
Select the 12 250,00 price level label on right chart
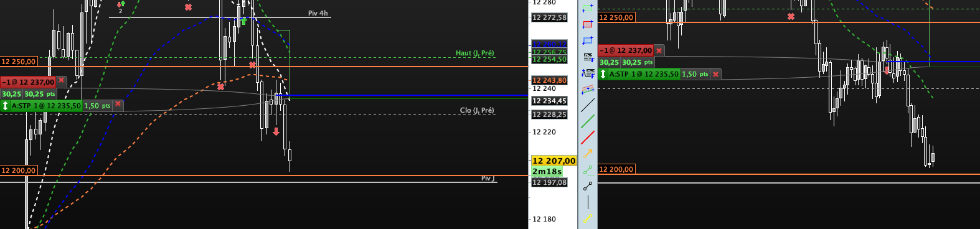(x=616, y=17)
